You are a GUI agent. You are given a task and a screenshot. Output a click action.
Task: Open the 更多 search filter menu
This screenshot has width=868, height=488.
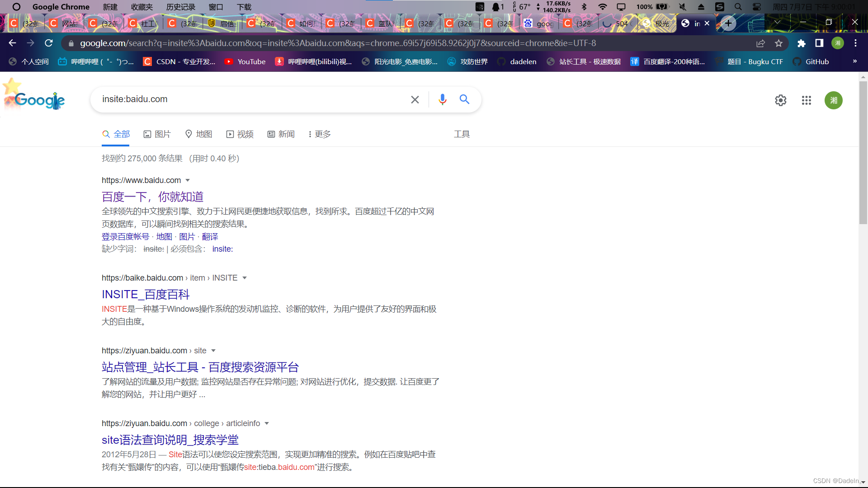[319, 134]
